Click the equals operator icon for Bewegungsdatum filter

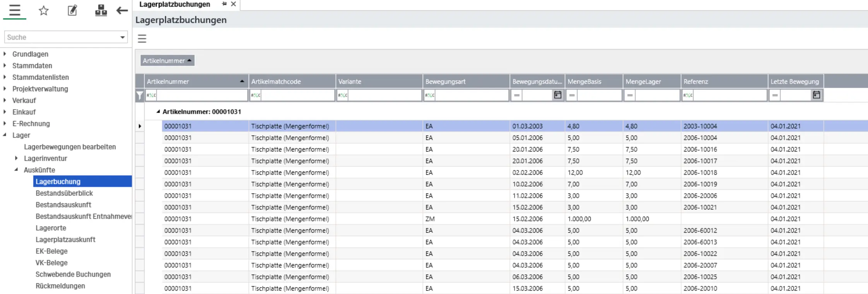[x=517, y=95]
